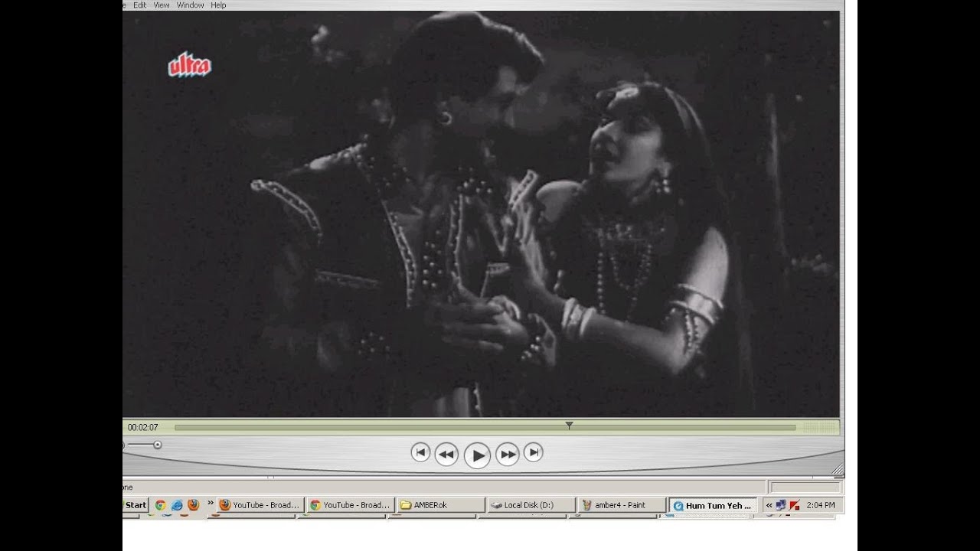980x551 pixels.
Task: Click the red security alert tray icon
Action: (795, 505)
